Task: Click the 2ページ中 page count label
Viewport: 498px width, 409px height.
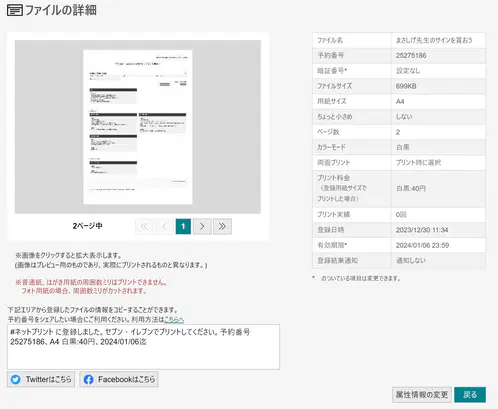Action: (x=87, y=226)
